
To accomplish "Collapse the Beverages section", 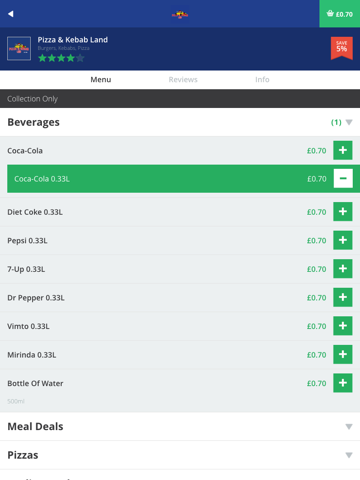I will click(349, 122).
